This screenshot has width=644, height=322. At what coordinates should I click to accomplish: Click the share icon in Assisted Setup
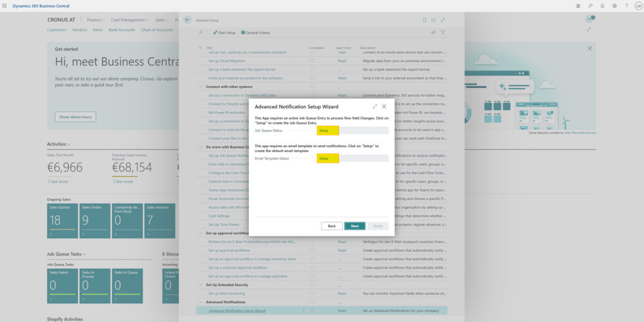click(433, 32)
